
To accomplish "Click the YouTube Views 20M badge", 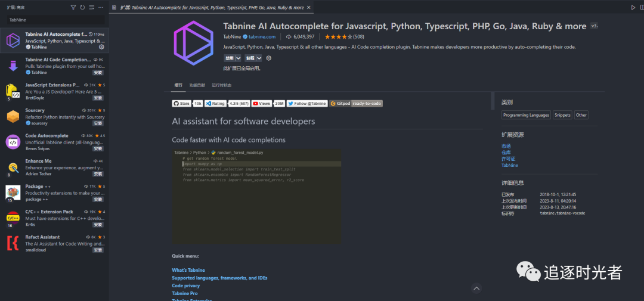I will point(268,104).
